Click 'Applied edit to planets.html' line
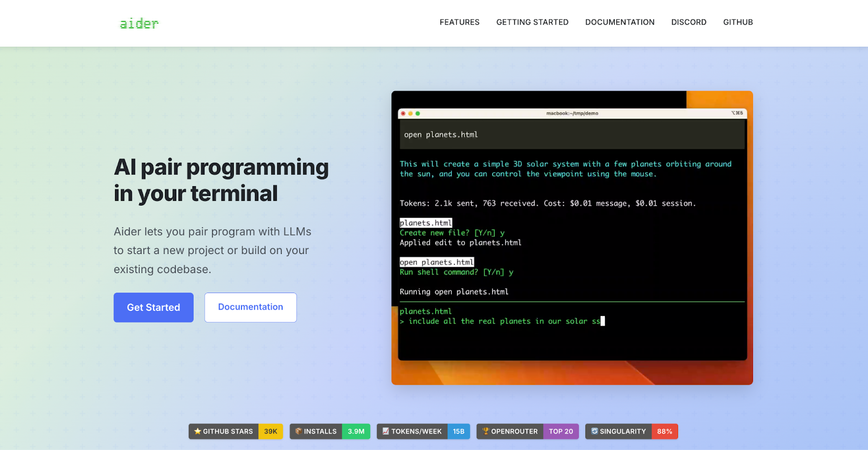The width and height of the screenshot is (868, 450). [461, 243]
